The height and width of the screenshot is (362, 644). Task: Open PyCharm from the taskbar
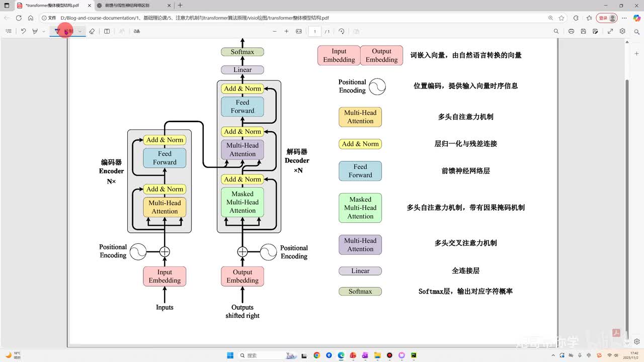414,355
